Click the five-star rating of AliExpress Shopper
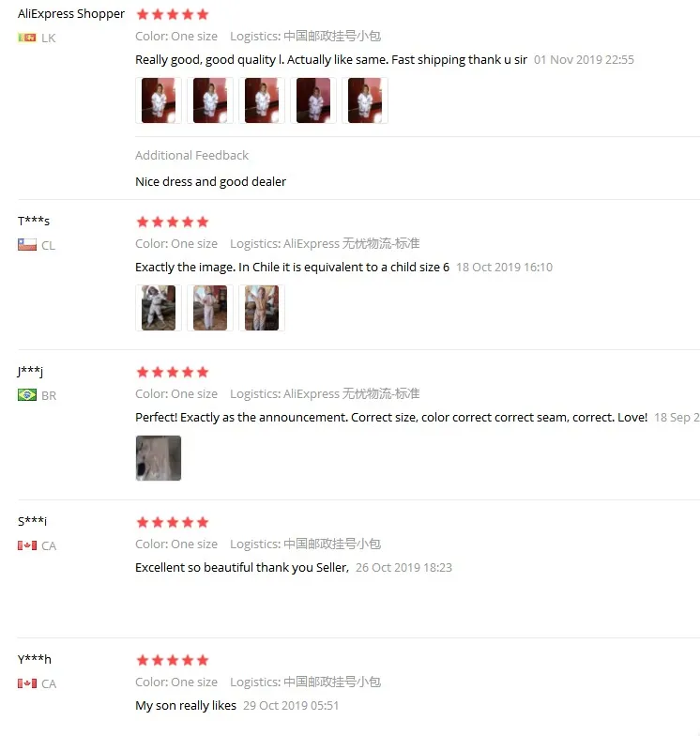Image resolution: width=700 pixels, height=736 pixels. [173, 14]
